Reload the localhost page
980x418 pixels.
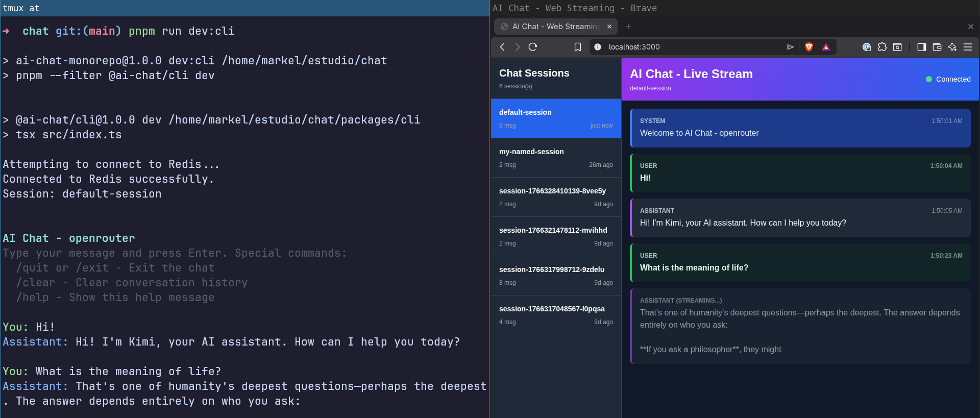pyautogui.click(x=533, y=47)
